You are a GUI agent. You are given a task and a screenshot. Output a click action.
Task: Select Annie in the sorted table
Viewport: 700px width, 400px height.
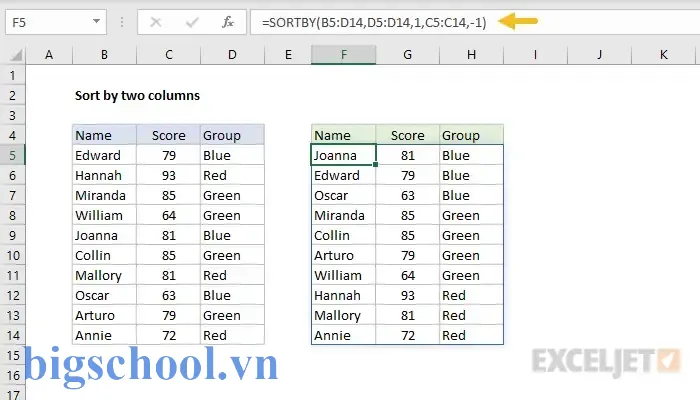point(344,335)
